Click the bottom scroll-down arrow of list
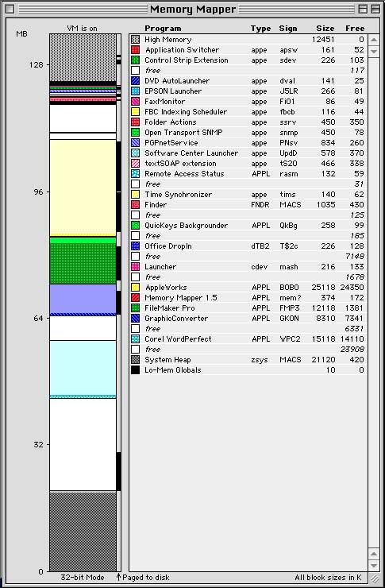Screen dimensions: 385x588 (374, 565)
